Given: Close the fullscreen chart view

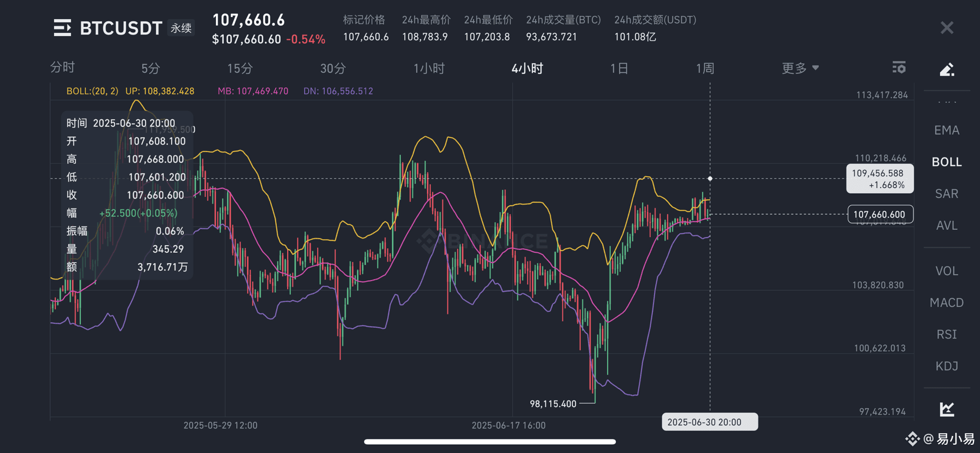Looking at the screenshot, I should click(947, 27).
